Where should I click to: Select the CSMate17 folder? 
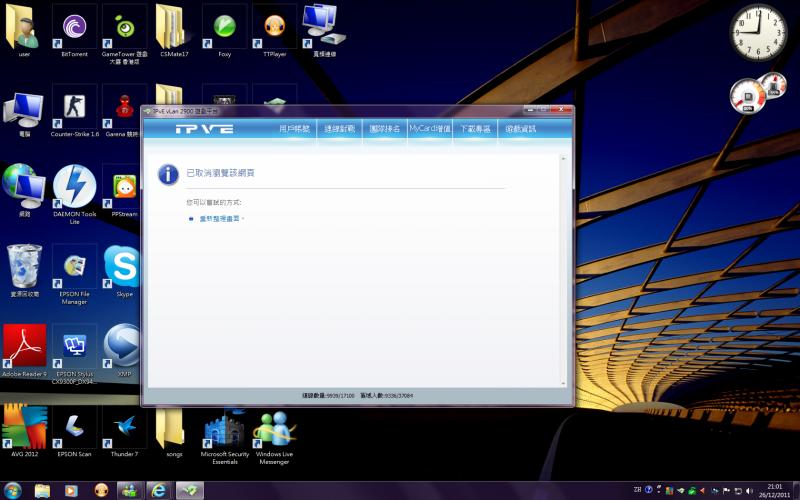tap(174, 31)
